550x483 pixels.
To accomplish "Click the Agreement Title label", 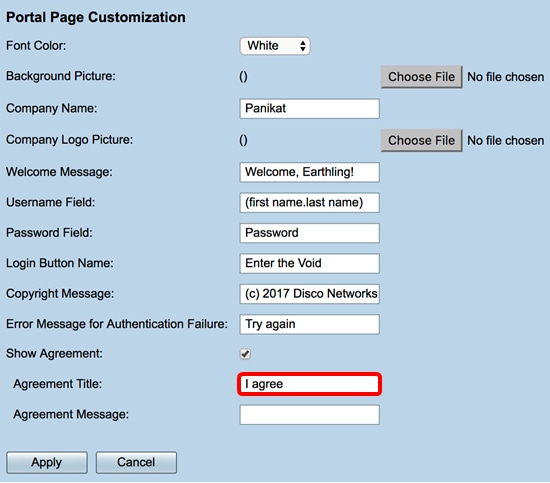I will point(58,384).
